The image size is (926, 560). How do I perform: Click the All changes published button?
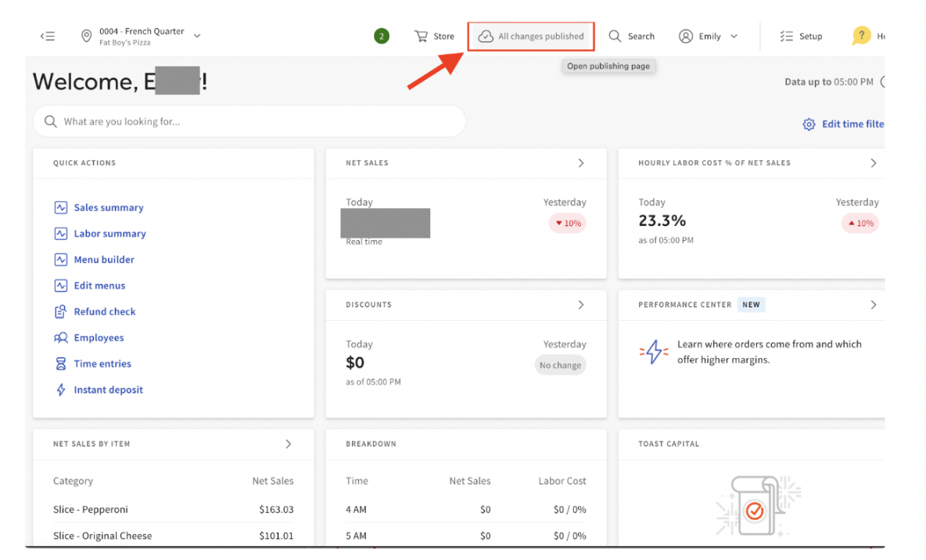coord(531,36)
